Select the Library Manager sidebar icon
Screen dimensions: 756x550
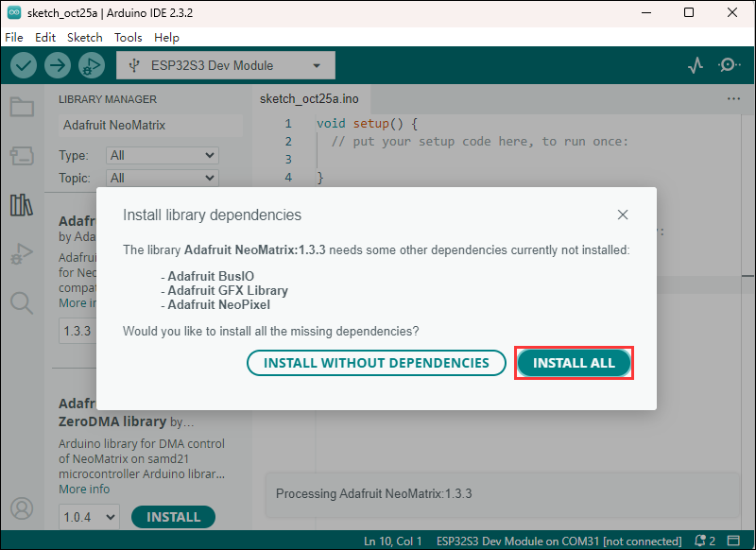[22, 205]
